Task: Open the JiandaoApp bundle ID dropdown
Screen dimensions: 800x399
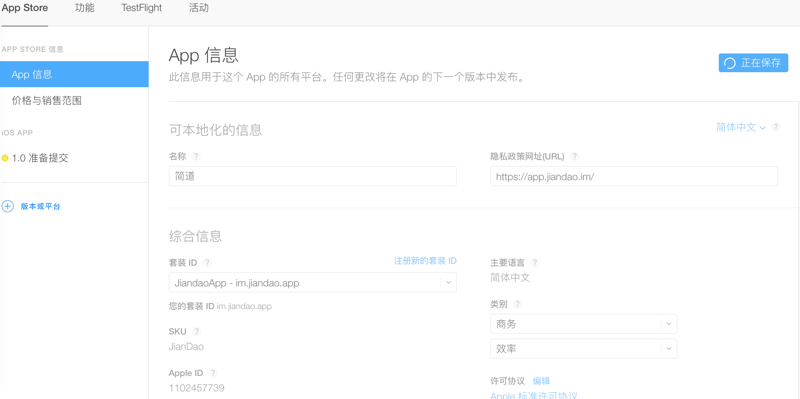Action: (x=313, y=282)
